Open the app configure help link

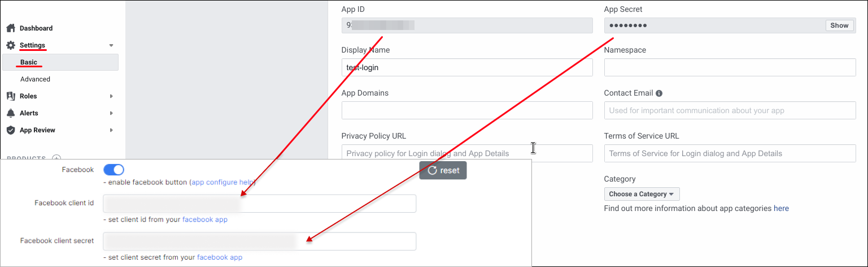[x=223, y=183]
